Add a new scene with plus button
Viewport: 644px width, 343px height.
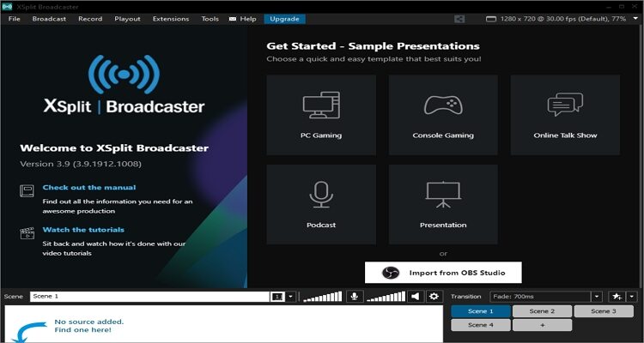click(x=542, y=325)
